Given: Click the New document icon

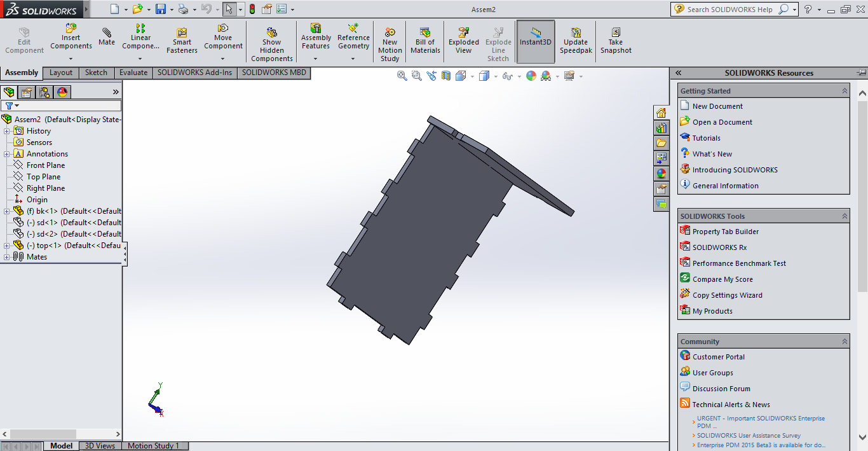Looking at the screenshot, I should tap(114, 9).
